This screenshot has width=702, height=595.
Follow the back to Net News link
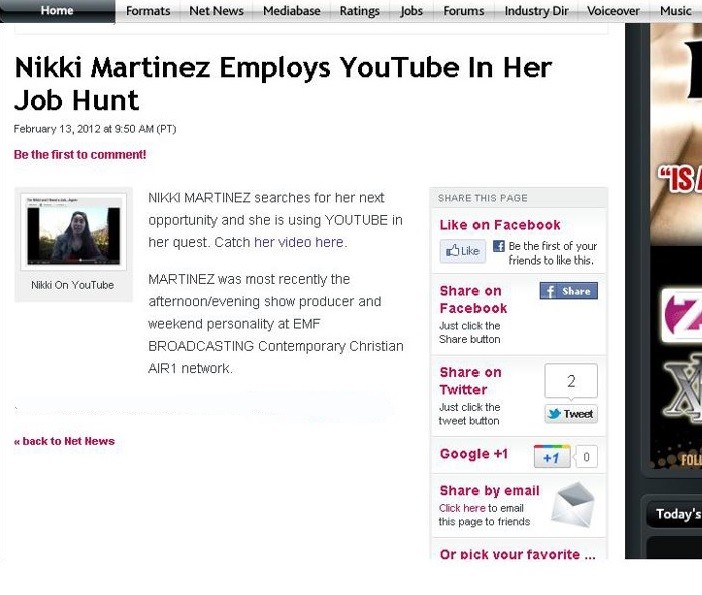pos(64,441)
